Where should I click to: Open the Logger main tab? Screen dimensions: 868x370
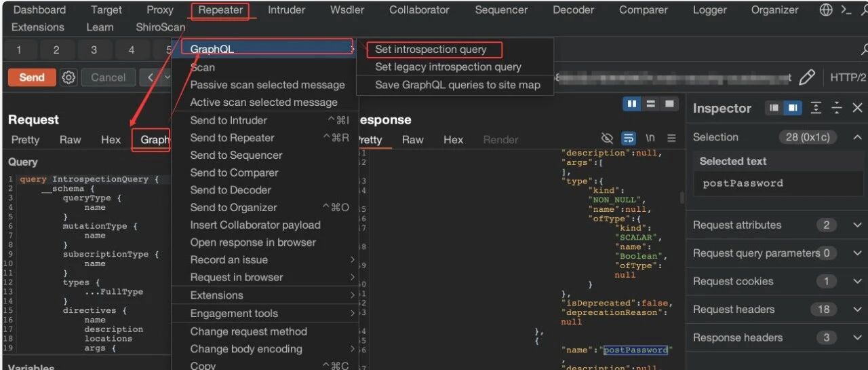click(x=711, y=10)
